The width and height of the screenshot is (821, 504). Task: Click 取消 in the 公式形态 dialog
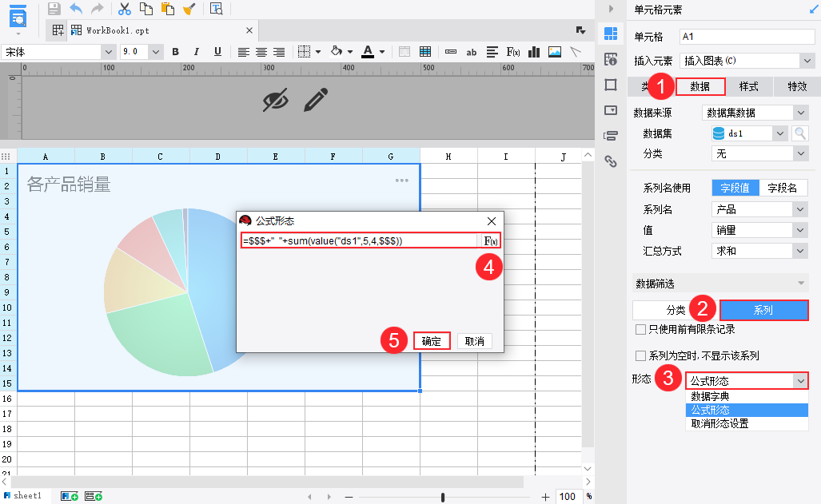coord(475,341)
